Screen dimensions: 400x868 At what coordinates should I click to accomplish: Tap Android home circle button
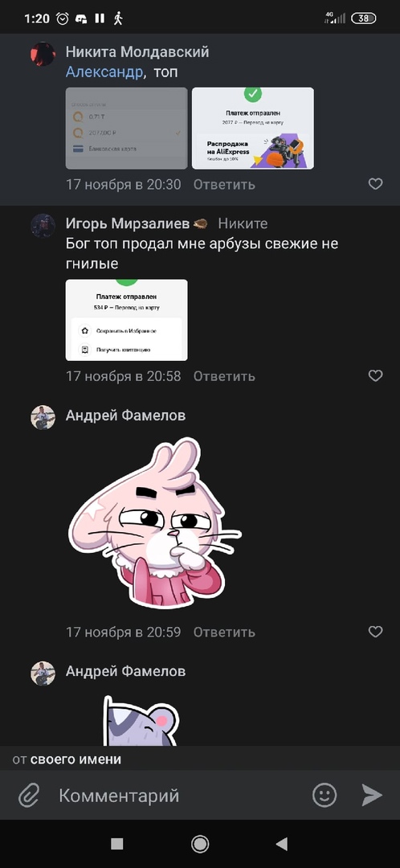tap(200, 844)
